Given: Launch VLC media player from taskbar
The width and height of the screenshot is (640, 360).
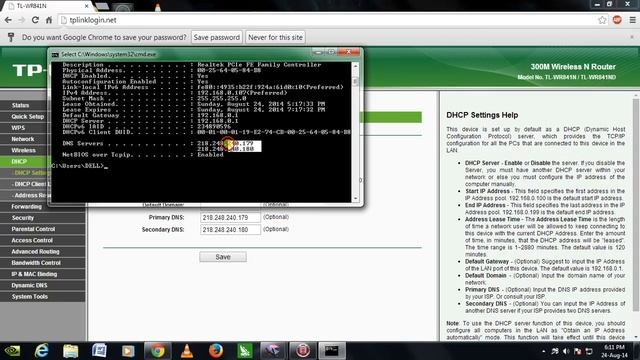Looking at the screenshot, I should [187, 351].
